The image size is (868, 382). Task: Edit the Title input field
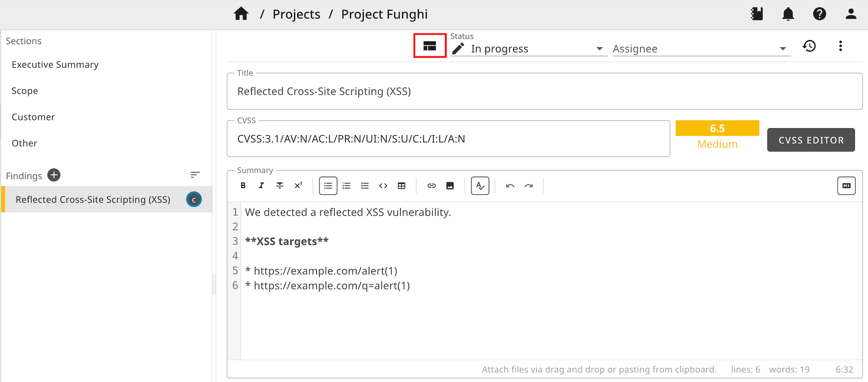(545, 91)
